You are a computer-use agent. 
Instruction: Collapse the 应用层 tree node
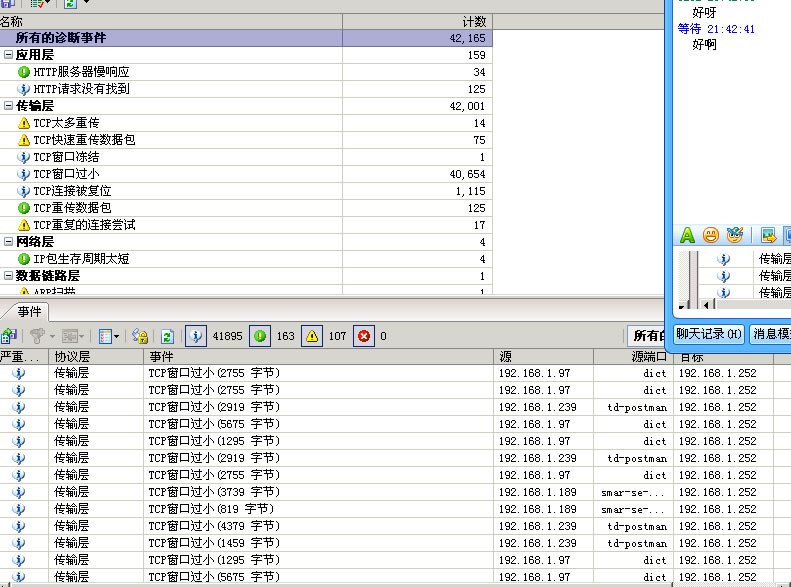(9, 55)
